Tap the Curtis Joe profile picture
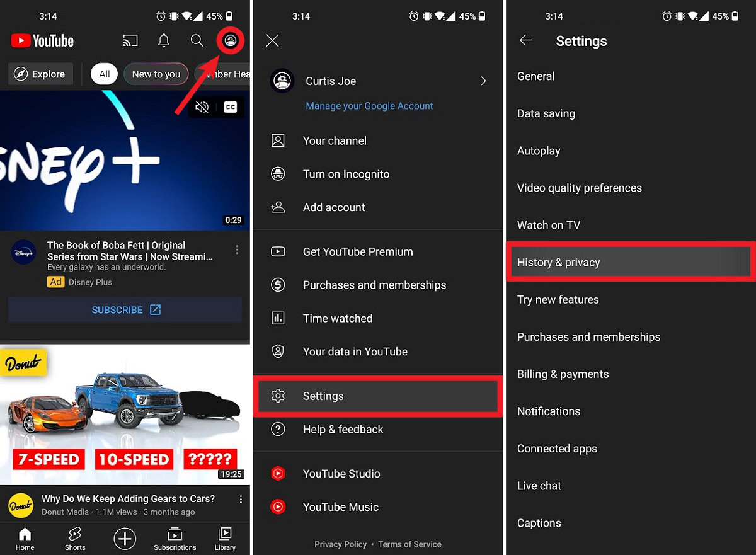 coord(282,81)
